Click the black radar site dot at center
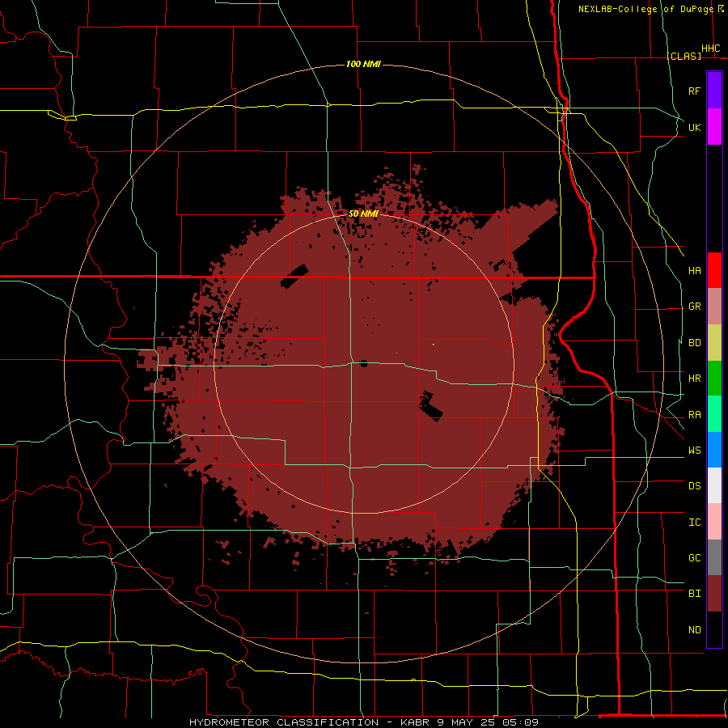Viewport: 728px width, 728px height. coord(364,363)
